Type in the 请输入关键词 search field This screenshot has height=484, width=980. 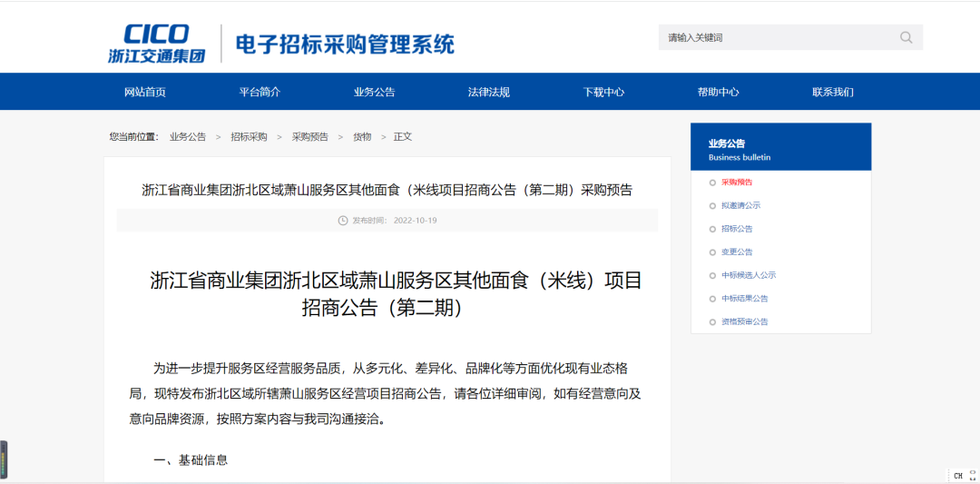(x=776, y=37)
